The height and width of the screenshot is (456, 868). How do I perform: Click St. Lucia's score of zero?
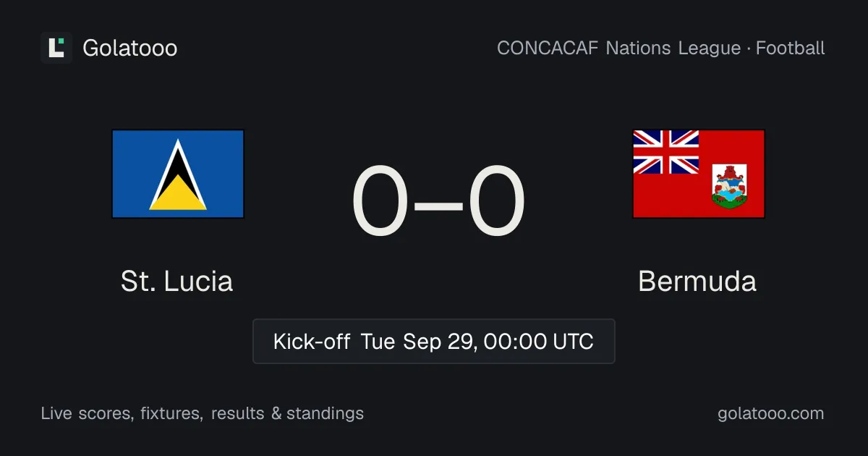381,202
